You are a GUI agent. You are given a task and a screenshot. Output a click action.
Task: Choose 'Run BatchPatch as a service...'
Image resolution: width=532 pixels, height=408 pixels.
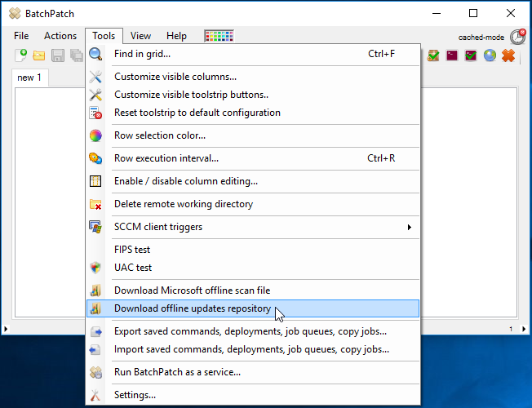click(x=253, y=372)
